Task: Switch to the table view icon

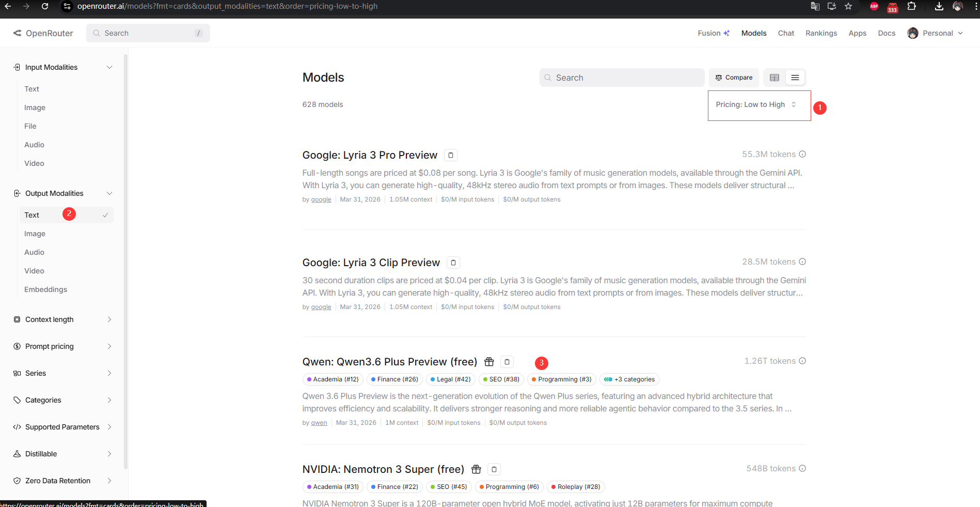Action: click(x=774, y=78)
